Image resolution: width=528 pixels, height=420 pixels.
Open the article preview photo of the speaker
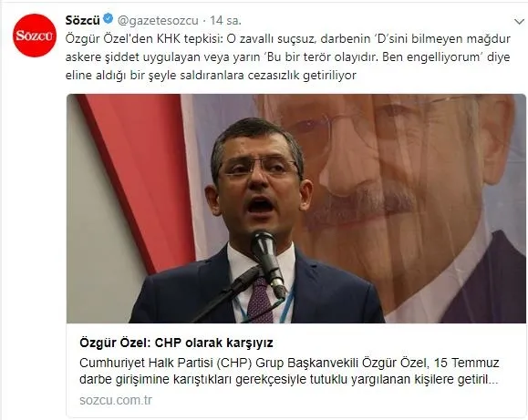pos(296,209)
